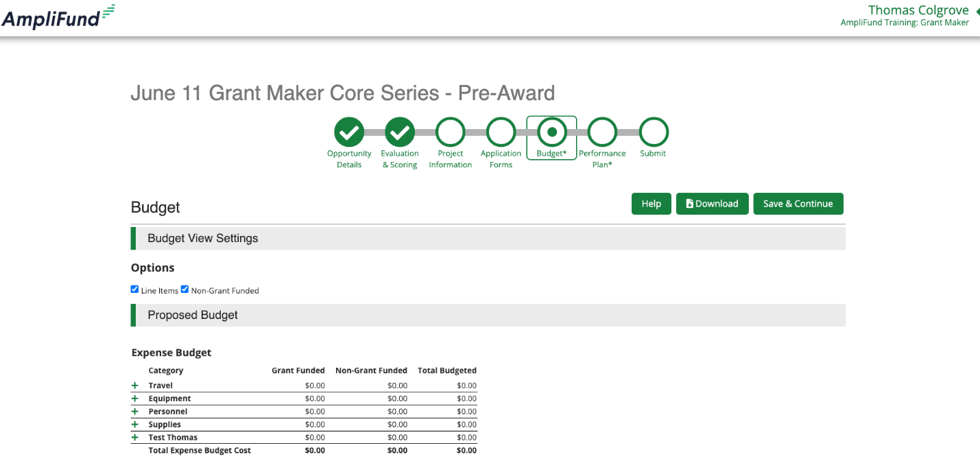Open the Evaluation & Scoring step circle
Image resolution: width=980 pixels, height=463 pixels.
click(x=400, y=132)
